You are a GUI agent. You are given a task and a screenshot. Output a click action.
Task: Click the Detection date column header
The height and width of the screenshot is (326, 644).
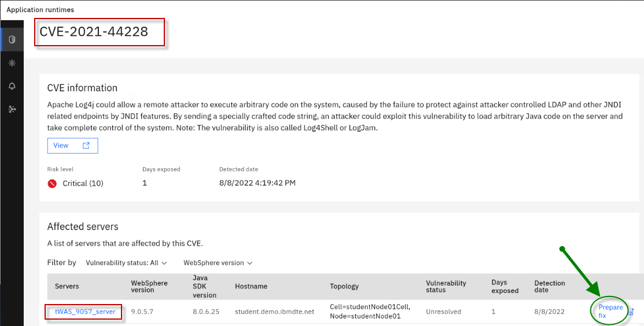tap(549, 287)
